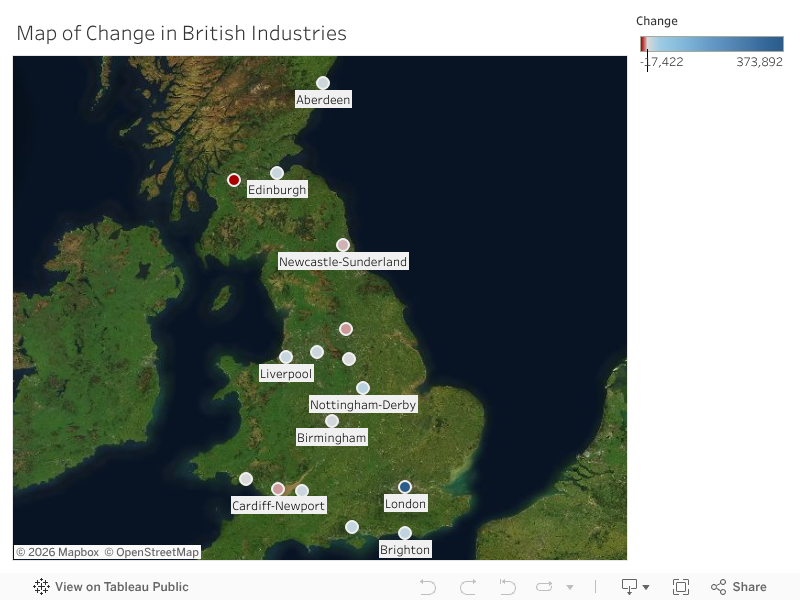Undo the last map action
800x600 pixels.
tap(427, 586)
